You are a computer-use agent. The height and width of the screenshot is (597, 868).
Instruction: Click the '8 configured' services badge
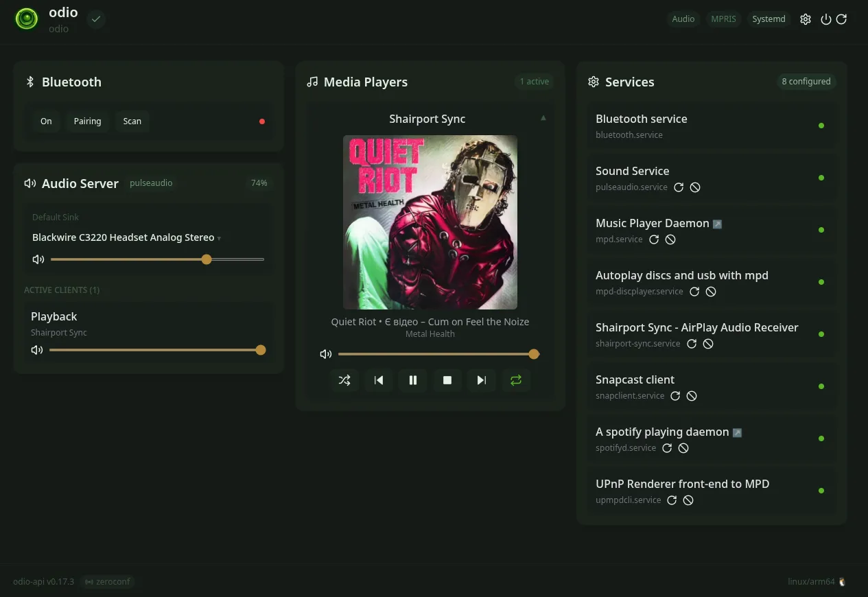point(806,82)
